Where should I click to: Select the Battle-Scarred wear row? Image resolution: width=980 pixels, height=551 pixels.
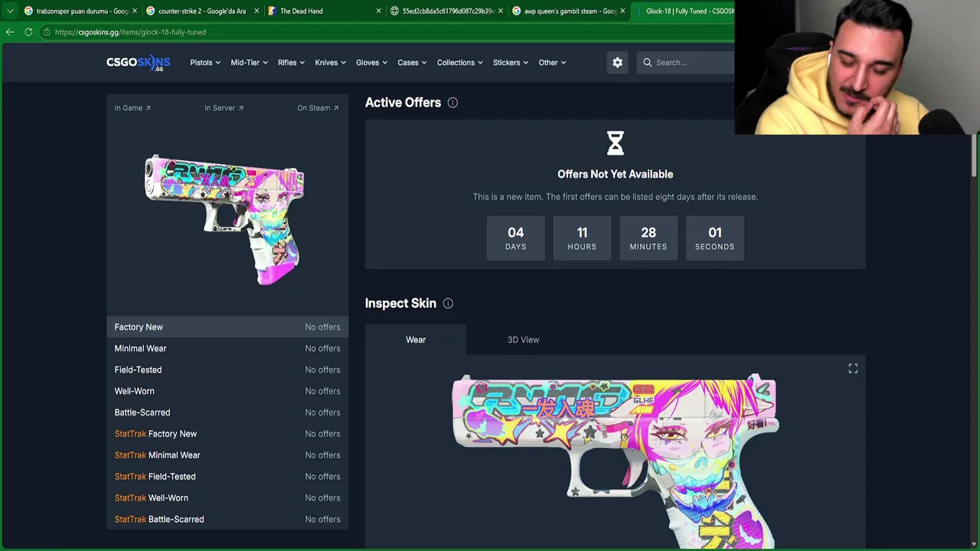click(x=227, y=412)
